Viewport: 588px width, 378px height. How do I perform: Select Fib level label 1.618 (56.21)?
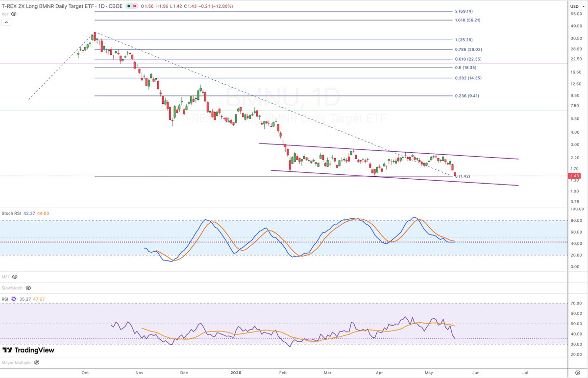pos(467,20)
